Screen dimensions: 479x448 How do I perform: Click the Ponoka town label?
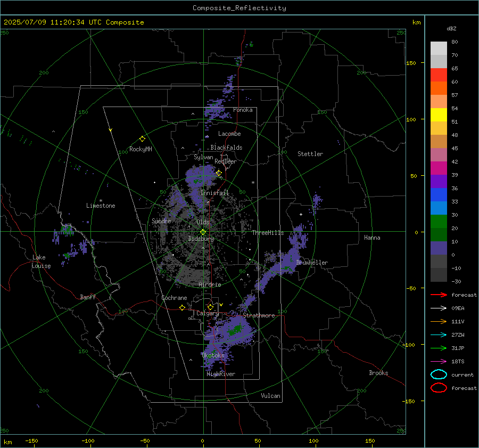243,110
